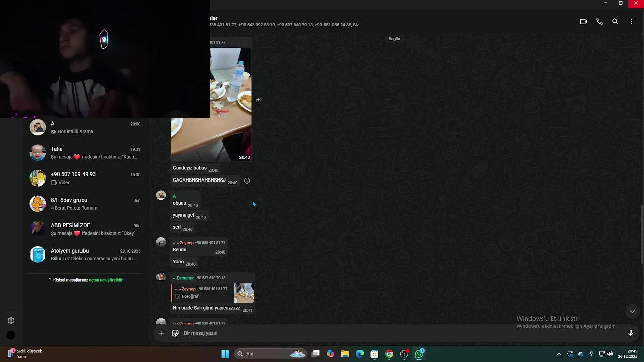The width and height of the screenshot is (644, 362).
Task: Click the ABD PESİMİZDE group avatar
Action: pos(38,229)
